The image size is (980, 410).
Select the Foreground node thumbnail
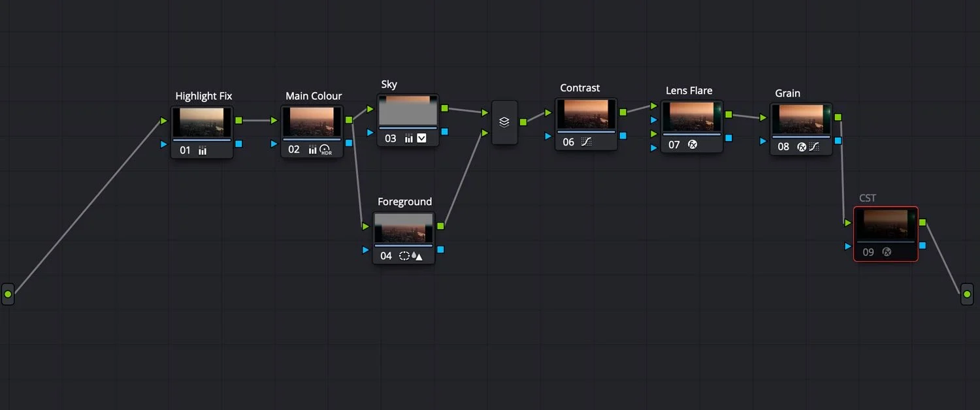click(x=404, y=228)
